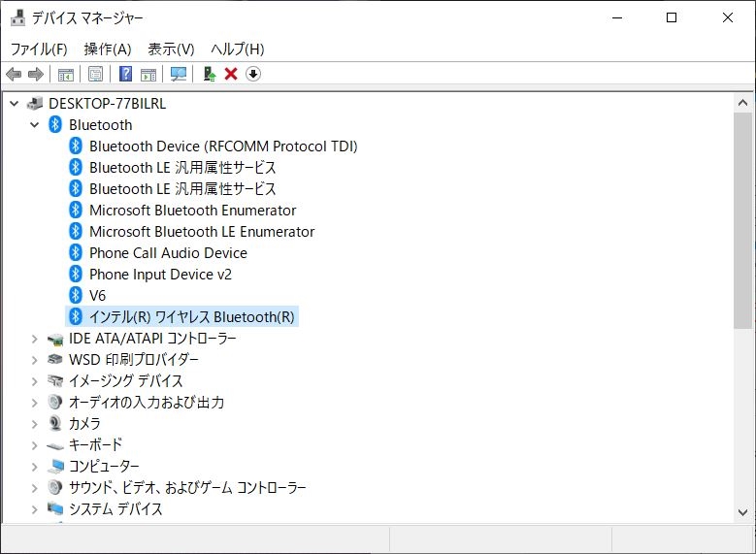Expand the カメラ category
This screenshot has width=756, height=554.
(35, 424)
